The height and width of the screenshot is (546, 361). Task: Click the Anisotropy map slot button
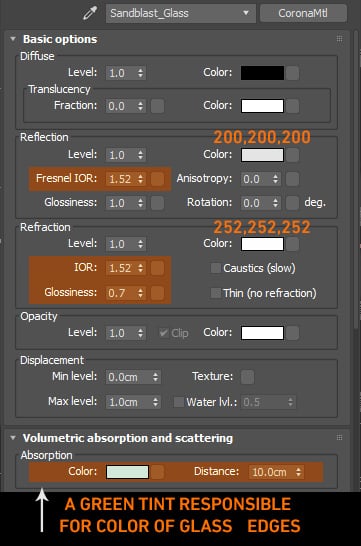[x=292, y=179]
